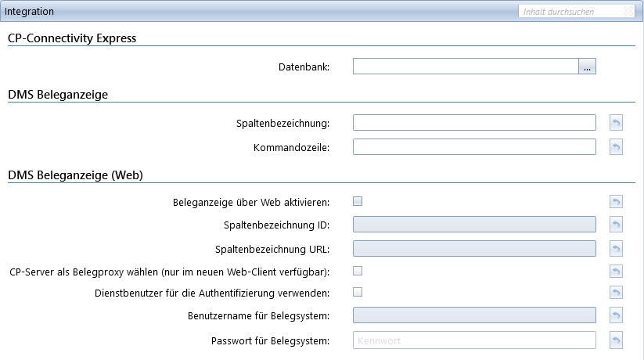Click the reset icon beside Spaltenbezeichnung ID
Screen dimensions: 644x360
coord(616,225)
